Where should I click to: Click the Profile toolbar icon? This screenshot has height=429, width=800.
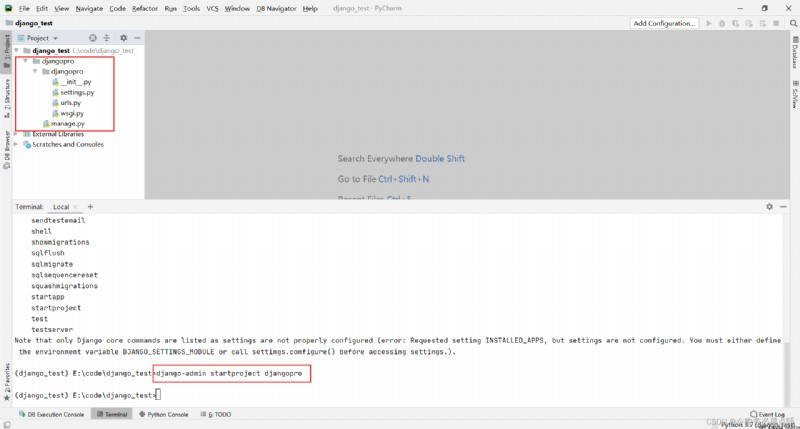[749, 23]
